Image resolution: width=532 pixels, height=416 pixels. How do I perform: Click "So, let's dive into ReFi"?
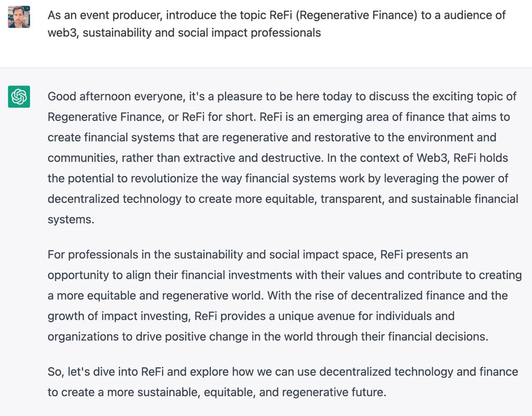click(x=106, y=372)
